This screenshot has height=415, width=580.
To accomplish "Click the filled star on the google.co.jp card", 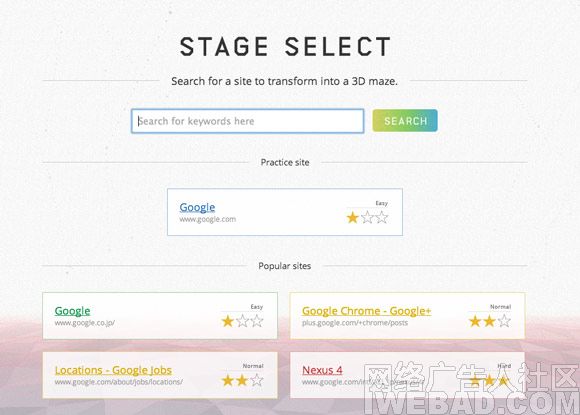I will 227,321.
